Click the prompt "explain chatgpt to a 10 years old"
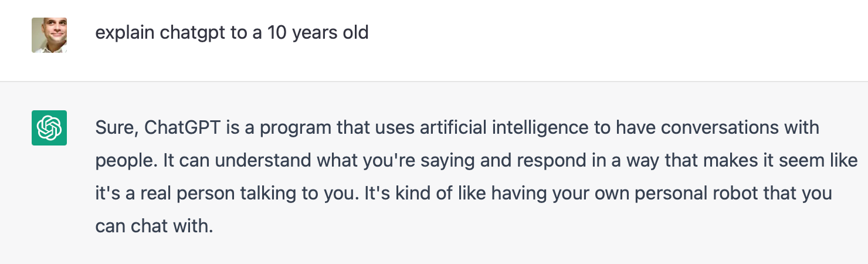Screen dimensions: 868x264 (x=232, y=32)
